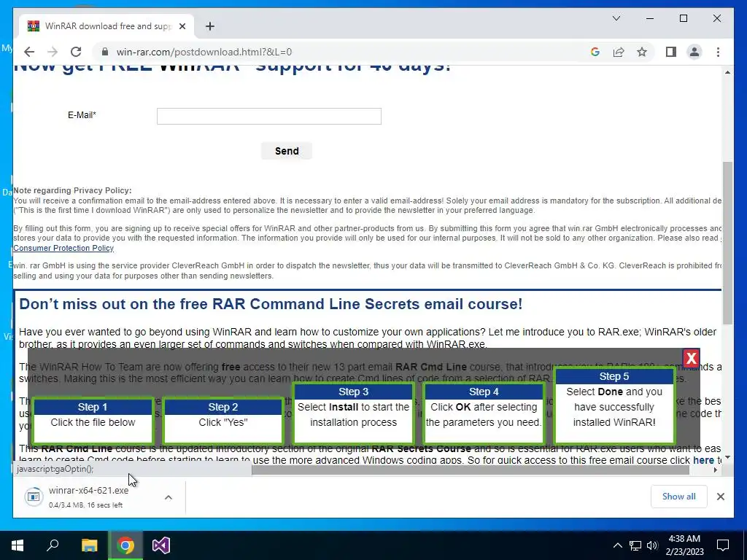
Task: Select the WinRAR download free tab
Action: pyautogui.click(x=107, y=26)
